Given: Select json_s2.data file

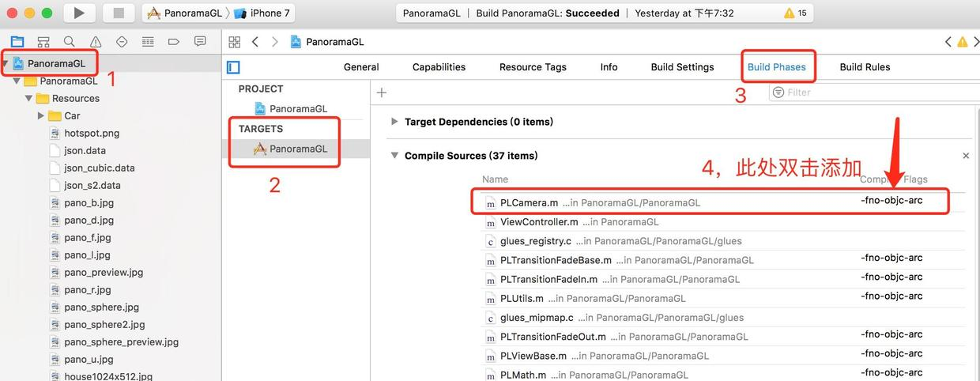Looking at the screenshot, I should pos(92,185).
